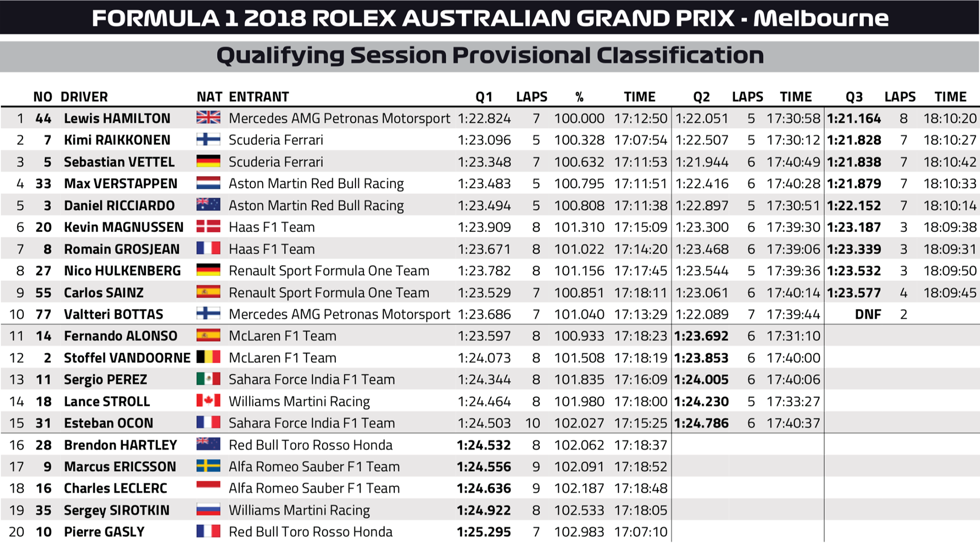
Task: Click the ENTRANT column header
Action: click(x=259, y=97)
